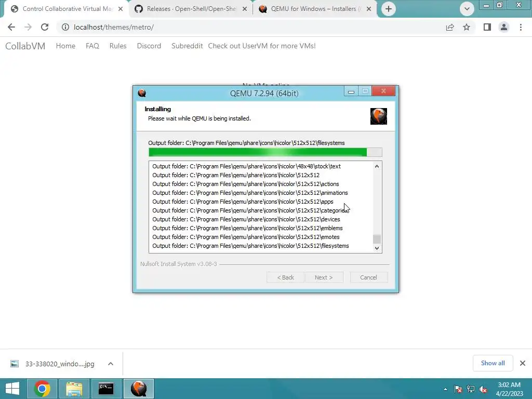The width and height of the screenshot is (532, 399).
Task: Open the Home nav link
Action: 65,46
